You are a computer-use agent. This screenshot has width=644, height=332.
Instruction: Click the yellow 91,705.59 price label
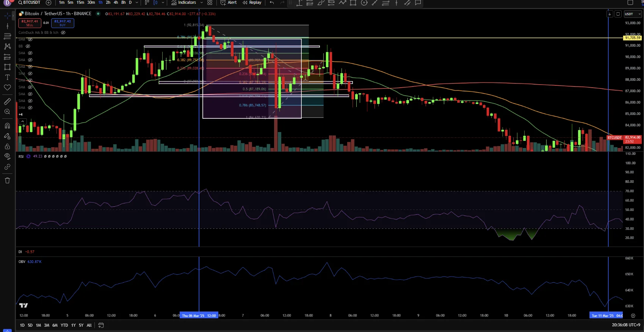[x=633, y=38]
